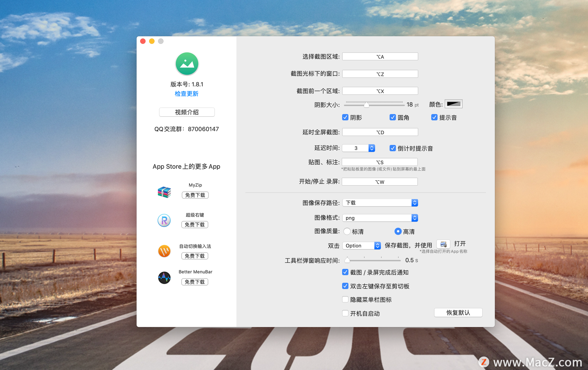Click the 工具栏弹窗响应时间 slider handle

point(347,260)
